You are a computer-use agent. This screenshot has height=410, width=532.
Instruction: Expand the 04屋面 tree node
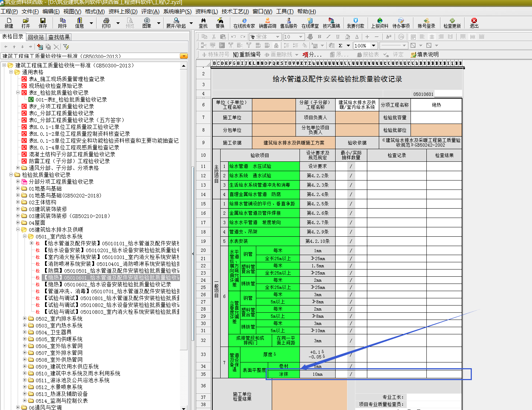pyautogui.click(x=18, y=223)
